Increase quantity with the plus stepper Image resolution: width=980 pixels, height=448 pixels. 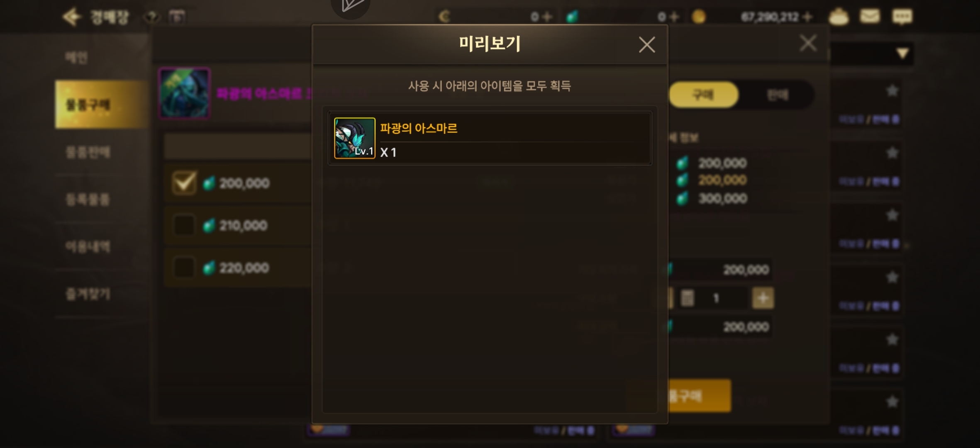[763, 298]
